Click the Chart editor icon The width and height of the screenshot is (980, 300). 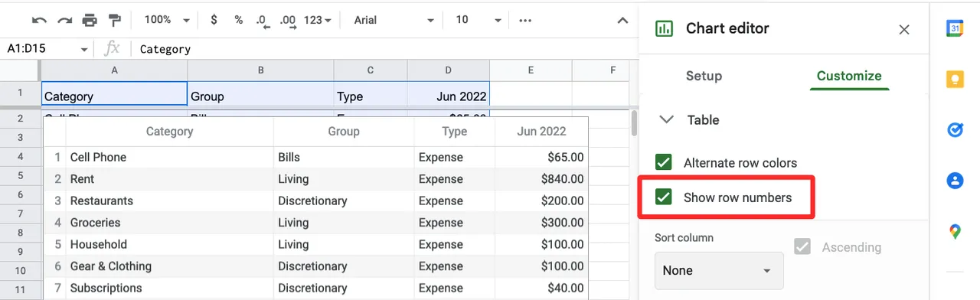click(664, 29)
